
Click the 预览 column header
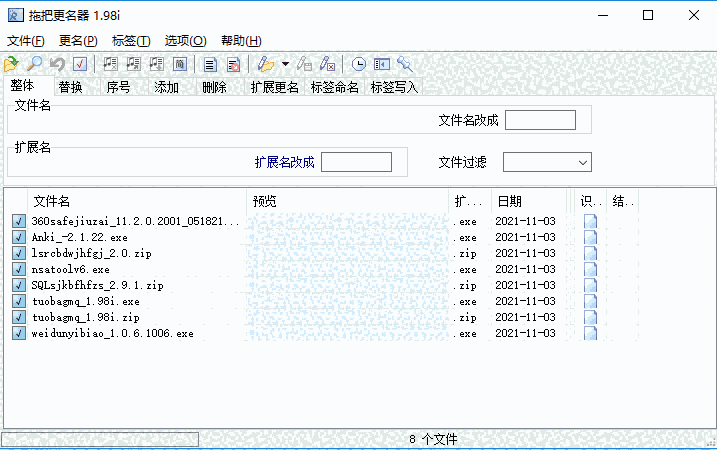(x=348, y=201)
